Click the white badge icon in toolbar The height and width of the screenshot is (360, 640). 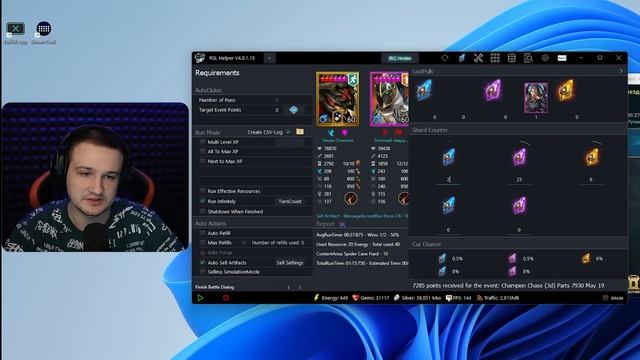coord(562,58)
